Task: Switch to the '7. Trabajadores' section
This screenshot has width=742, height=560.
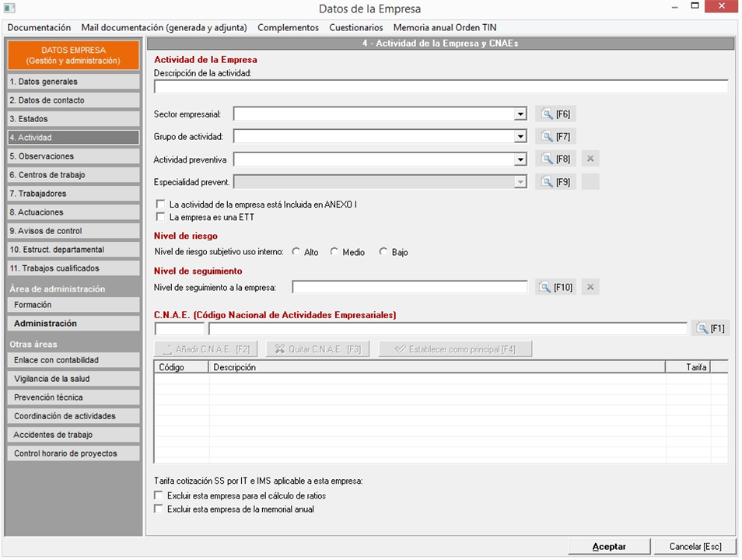Action: [73, 194]
